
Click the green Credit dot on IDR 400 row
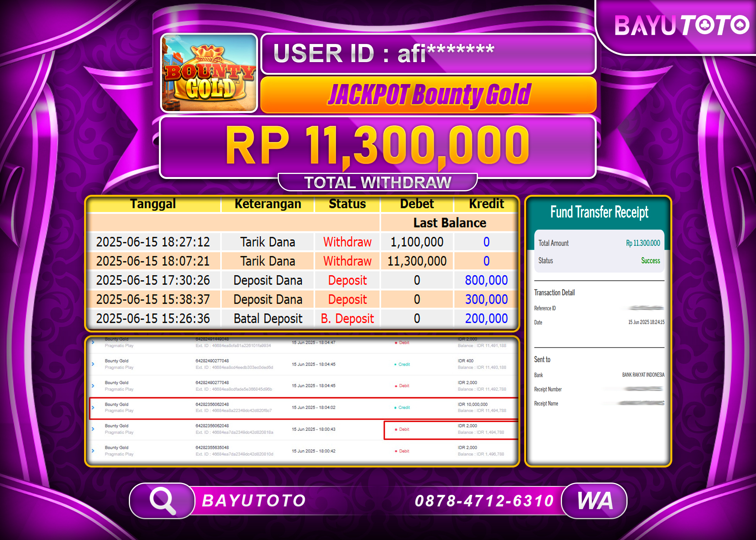pyautogui.click(x=397, y=364)
